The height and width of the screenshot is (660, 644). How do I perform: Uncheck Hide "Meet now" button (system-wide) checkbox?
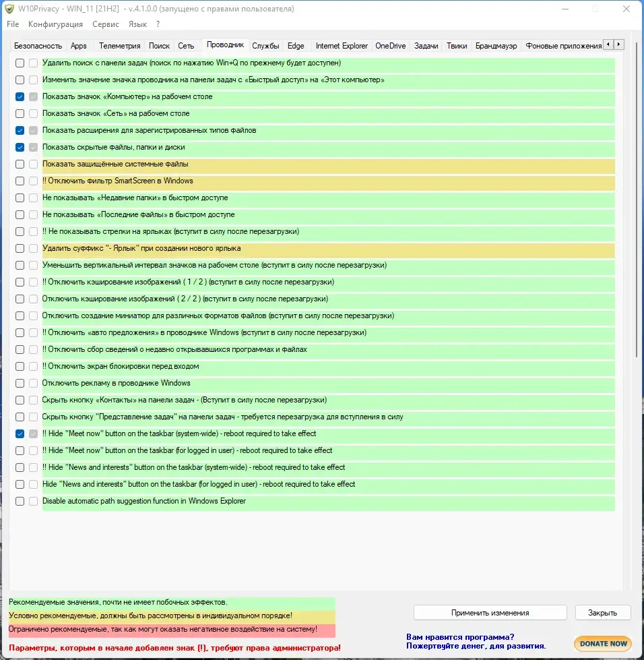[20, 433]
